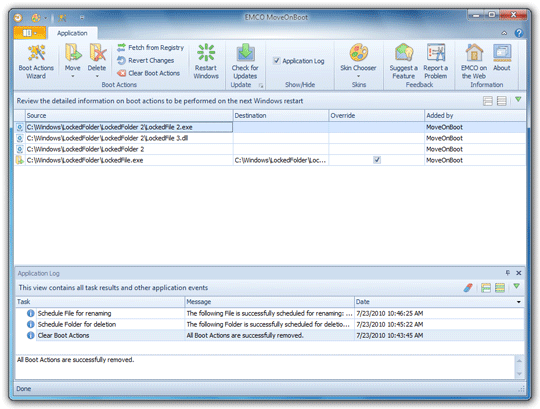Clear Boot Actions from the ribbon
The width and height of the screenshot is (540, 409).
click(148, 73)
